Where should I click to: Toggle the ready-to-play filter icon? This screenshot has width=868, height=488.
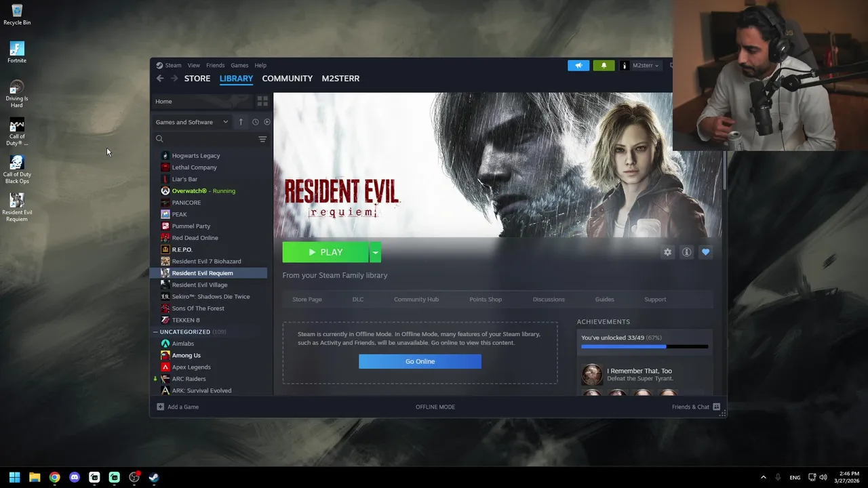click(x=267, y=122)
